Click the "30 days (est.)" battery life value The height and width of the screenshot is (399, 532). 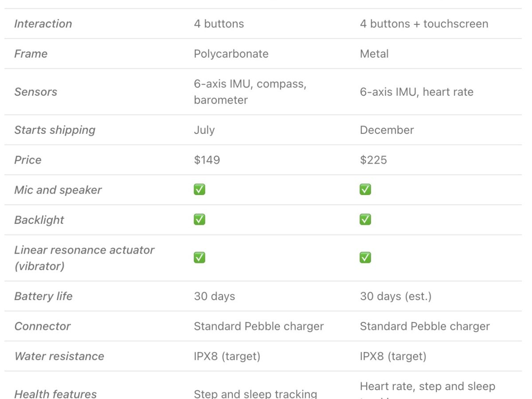tap(395, 297)
